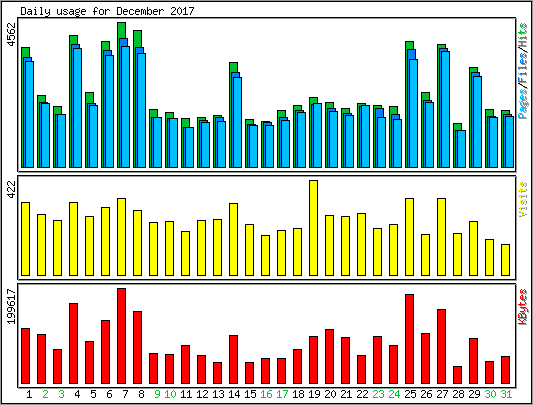
Task: Click the light blue Pages bar for day 1
Action: pyautogui.click(x=30, y=114)
